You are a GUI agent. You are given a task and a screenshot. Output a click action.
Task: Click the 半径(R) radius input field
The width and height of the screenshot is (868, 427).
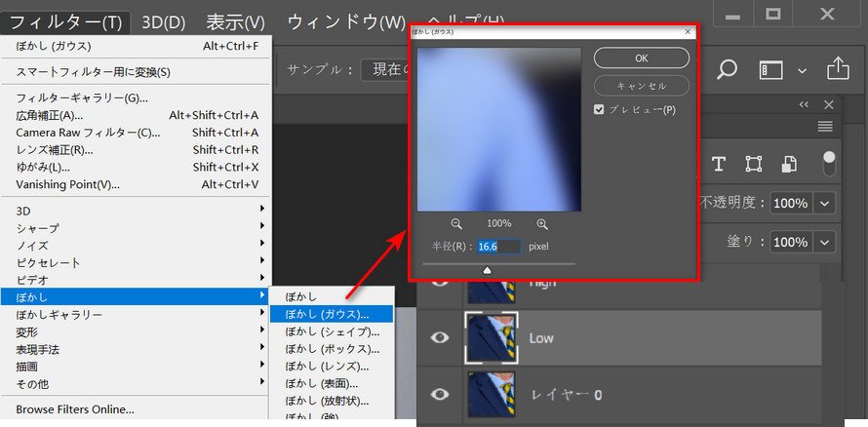point(498,246)
